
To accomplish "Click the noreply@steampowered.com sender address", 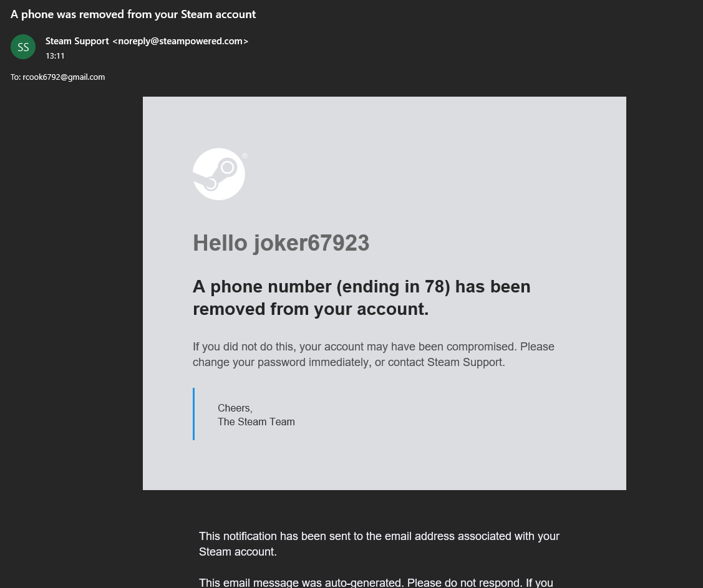I will (180, 41).
